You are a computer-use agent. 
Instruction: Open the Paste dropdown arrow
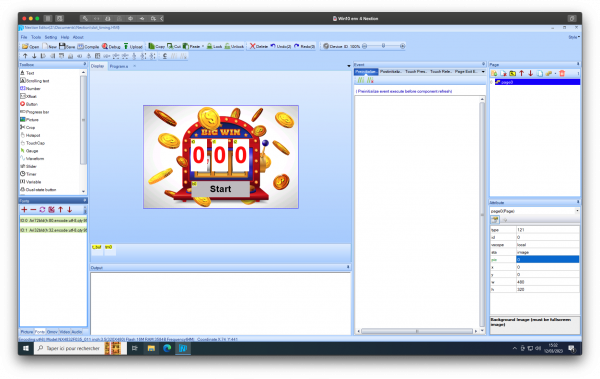click(x=203, y=46)
